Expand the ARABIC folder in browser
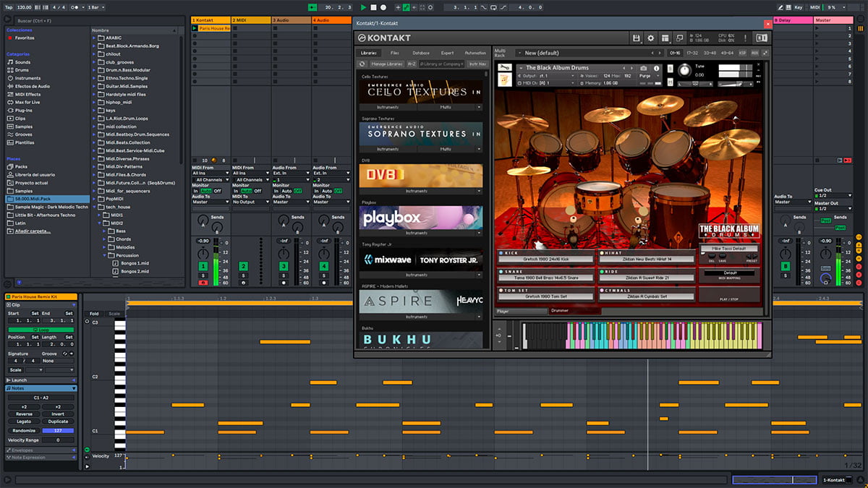Screen dimensions: 868x488 95,38
